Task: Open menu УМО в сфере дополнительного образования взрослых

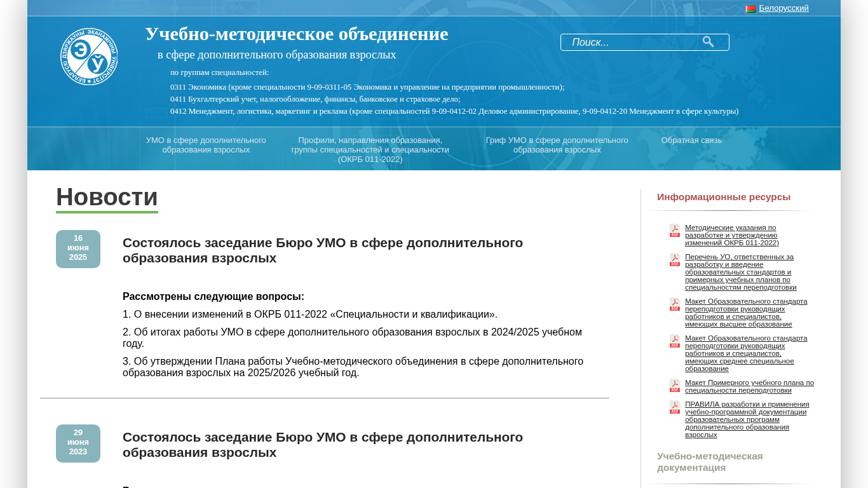Action: (x=206, y=145)
